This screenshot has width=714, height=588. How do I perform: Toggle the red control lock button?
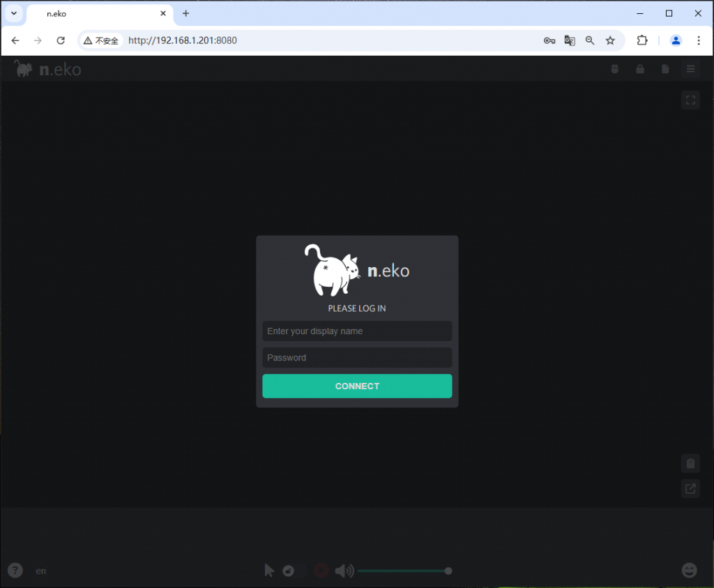pyautogui.click(x=321, y=571)
